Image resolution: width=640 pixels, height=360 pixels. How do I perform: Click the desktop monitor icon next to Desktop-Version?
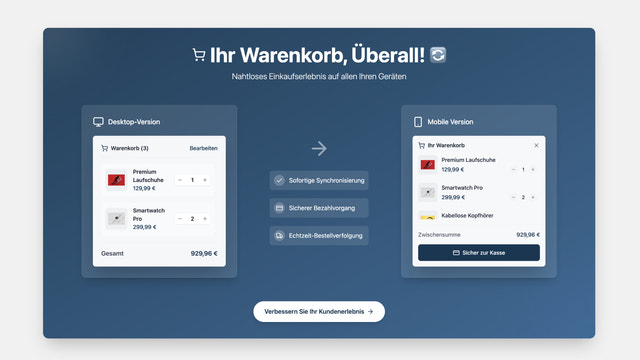[98, 122]
